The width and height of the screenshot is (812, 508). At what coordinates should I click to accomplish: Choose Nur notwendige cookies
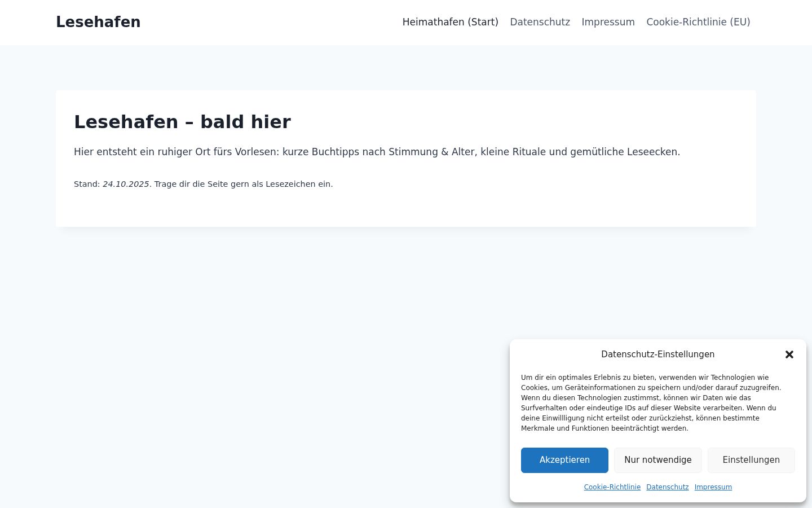coord(658,460)
